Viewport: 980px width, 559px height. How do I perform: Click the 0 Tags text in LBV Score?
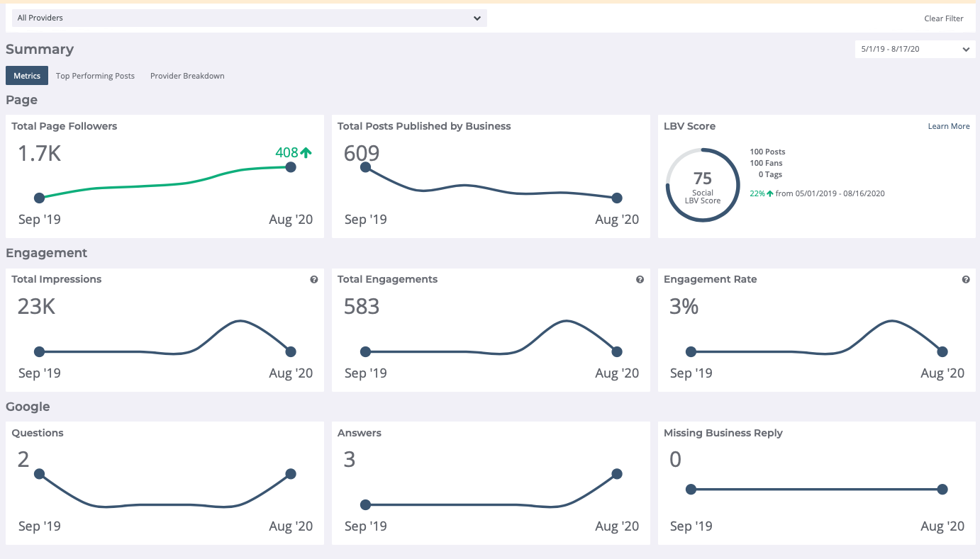771,174
